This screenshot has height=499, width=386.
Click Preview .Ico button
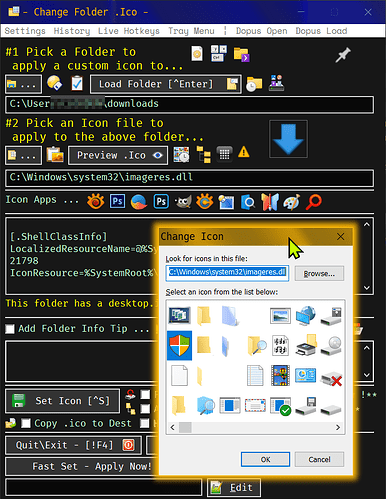[118, 155]
